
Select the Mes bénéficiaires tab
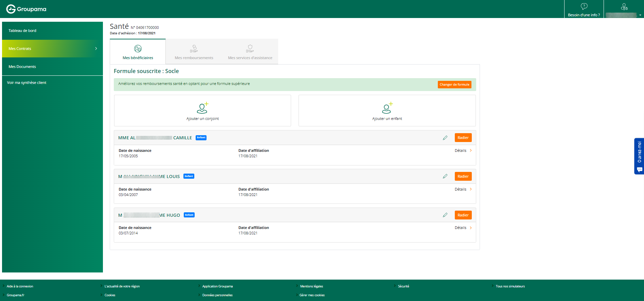click(138, 51)
